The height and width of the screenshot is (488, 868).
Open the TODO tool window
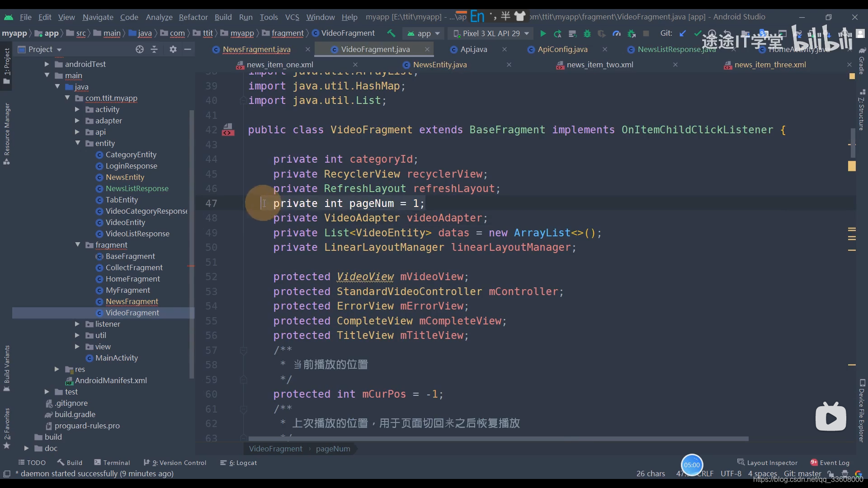point(32,463)
